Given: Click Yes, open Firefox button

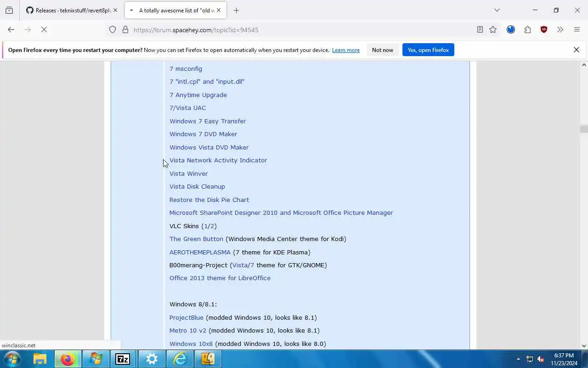Looking at the screenshot, I should (428, 50).
